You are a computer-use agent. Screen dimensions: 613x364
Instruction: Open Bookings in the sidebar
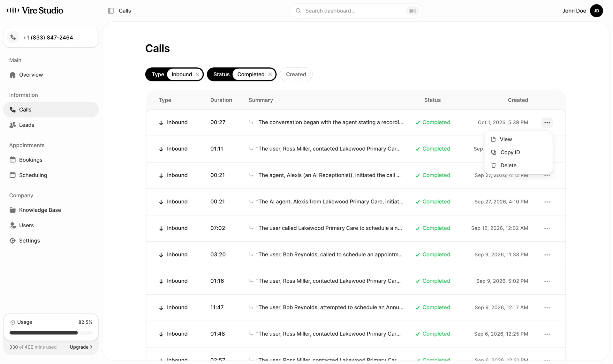coord(51,160)
